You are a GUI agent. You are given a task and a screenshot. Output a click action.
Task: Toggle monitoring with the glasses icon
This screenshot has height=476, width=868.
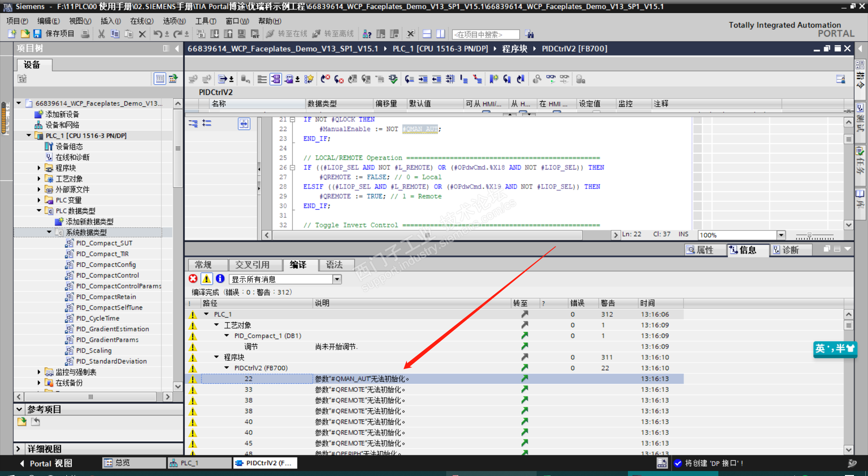click(551, 79)
